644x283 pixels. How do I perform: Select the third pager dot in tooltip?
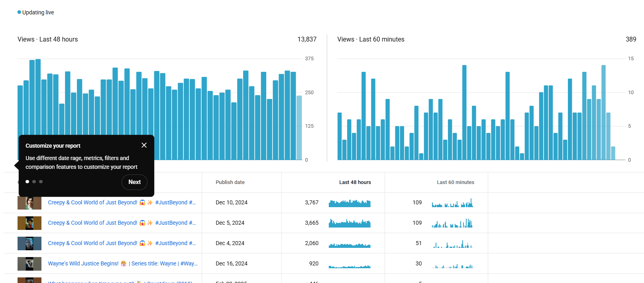(x=41, y=182)
